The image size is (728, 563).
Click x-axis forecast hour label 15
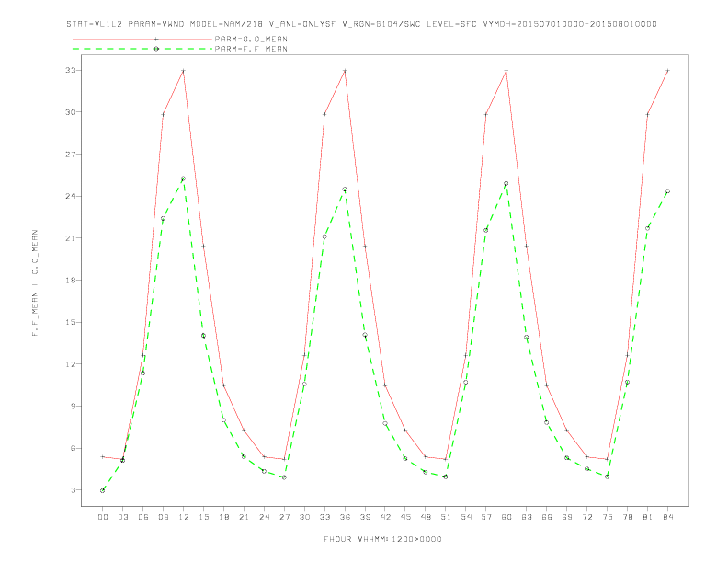coord(203,517)
